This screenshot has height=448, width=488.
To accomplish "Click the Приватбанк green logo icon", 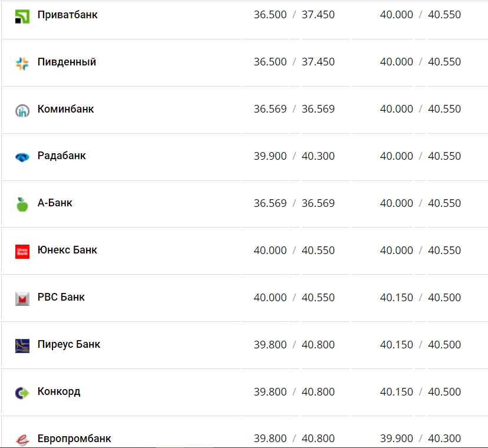I will point(22,16).
